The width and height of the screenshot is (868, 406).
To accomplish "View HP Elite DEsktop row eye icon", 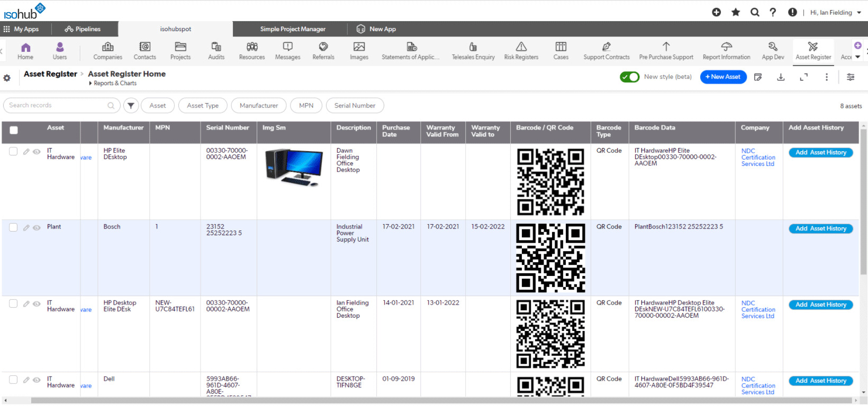I will (37, 152).
